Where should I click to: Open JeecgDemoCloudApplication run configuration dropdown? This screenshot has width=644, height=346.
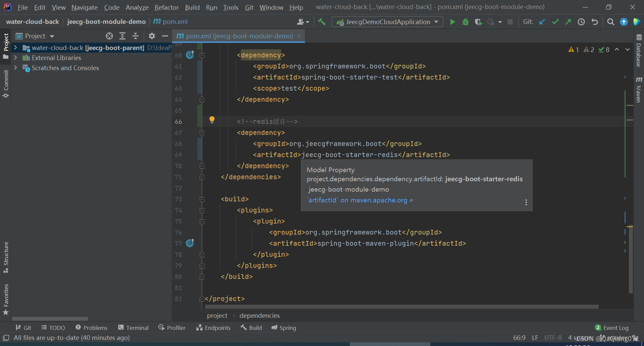(387, 22)
